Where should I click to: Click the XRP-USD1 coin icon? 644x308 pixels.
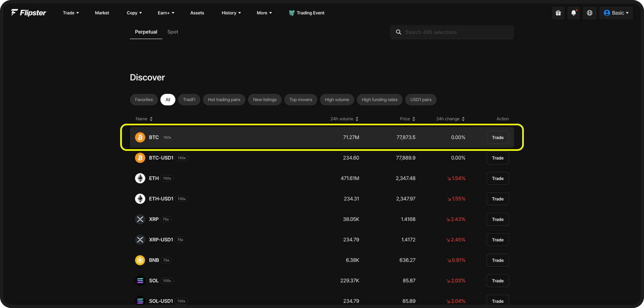point(140,240)
